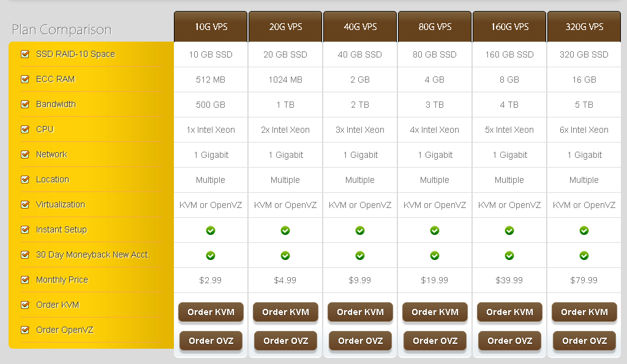627x364 pixels.
Task: Click the checkbox icon beside ECC RAM
Action: tap(24, 79)
